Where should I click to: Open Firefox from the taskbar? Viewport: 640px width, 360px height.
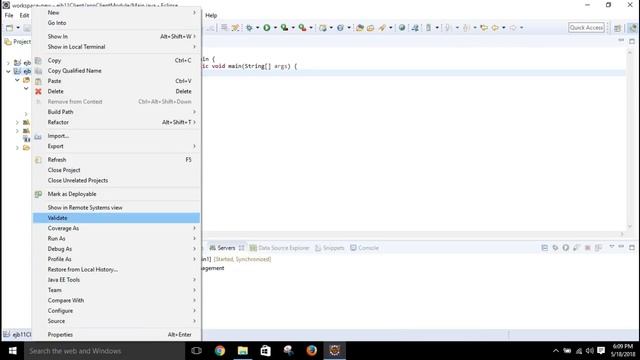(311, 351)
